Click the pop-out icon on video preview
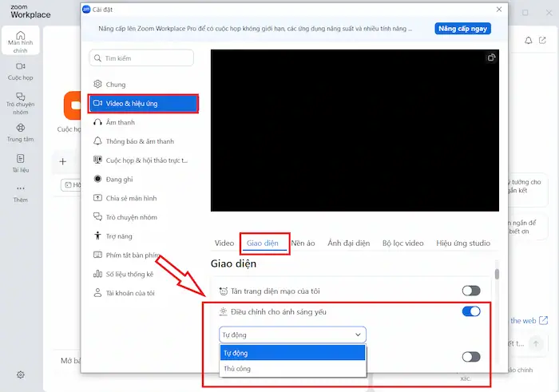The image size is (559, 392). [490, 58]
